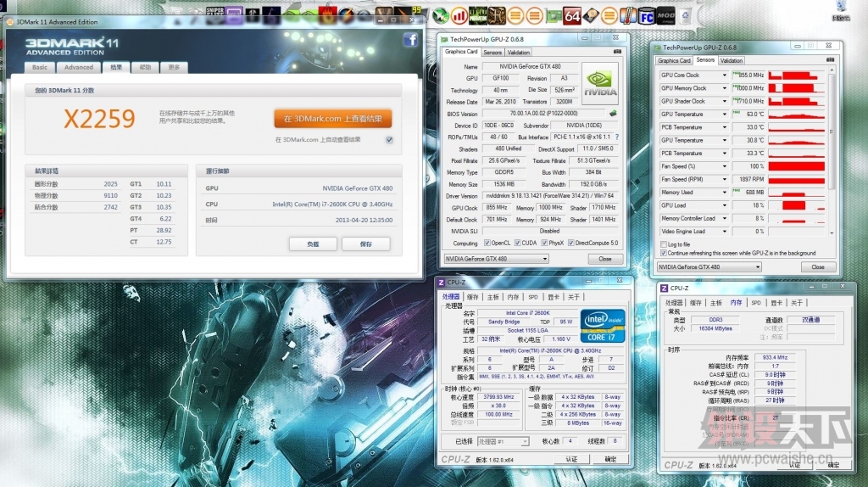Switch to Graphics Card tab in Sensors window
The height and width of the screenshot is (487, 868).
pos(674,61)
